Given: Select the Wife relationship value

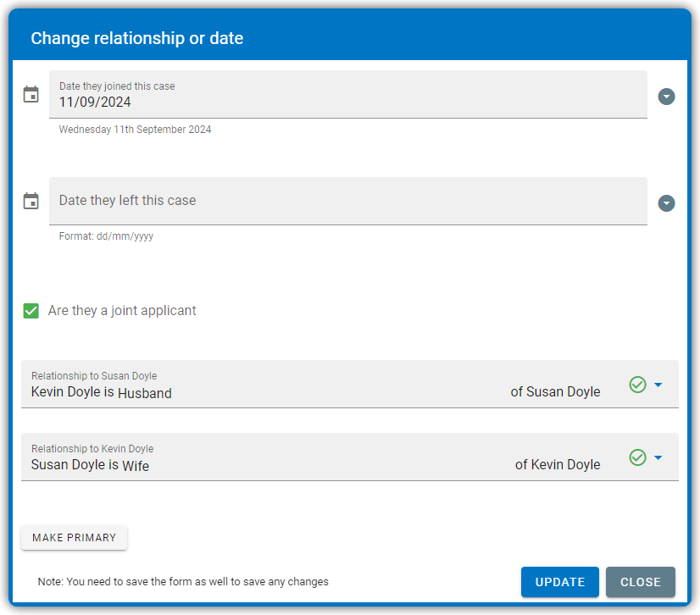Looking at the screenshot, I should pyautogui.click(x=136, y=466).
